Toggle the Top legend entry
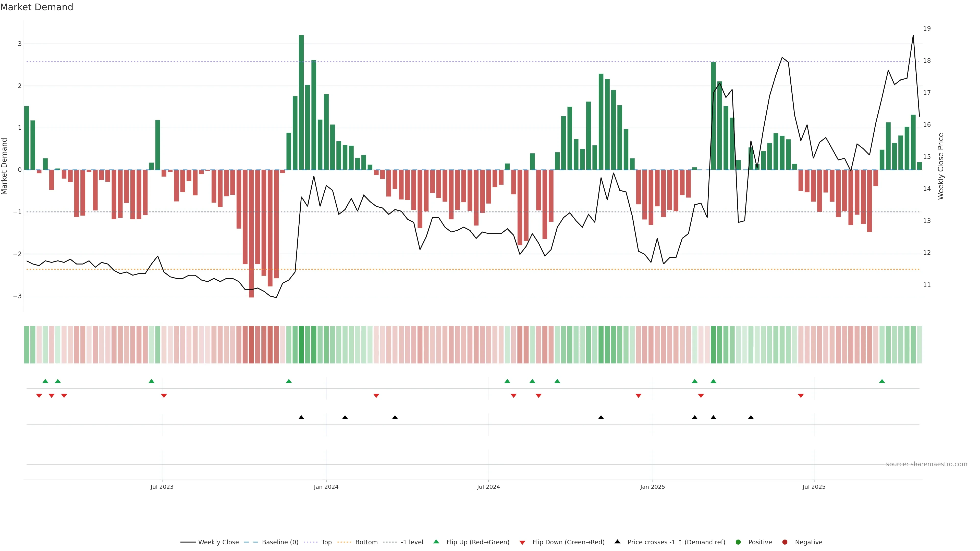The height and width of the screenshot is (551, 980). tap(326, 542)
